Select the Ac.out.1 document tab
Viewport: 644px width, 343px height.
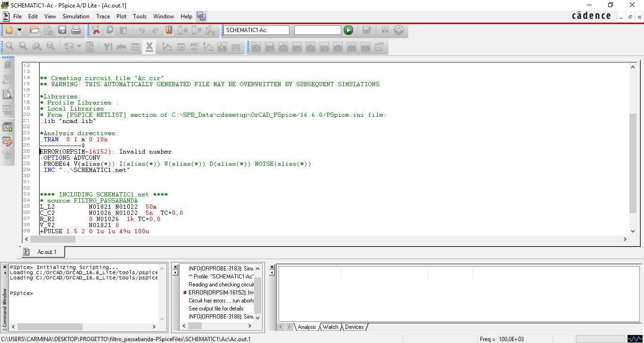pyautogui.click(x=46, y=252)
